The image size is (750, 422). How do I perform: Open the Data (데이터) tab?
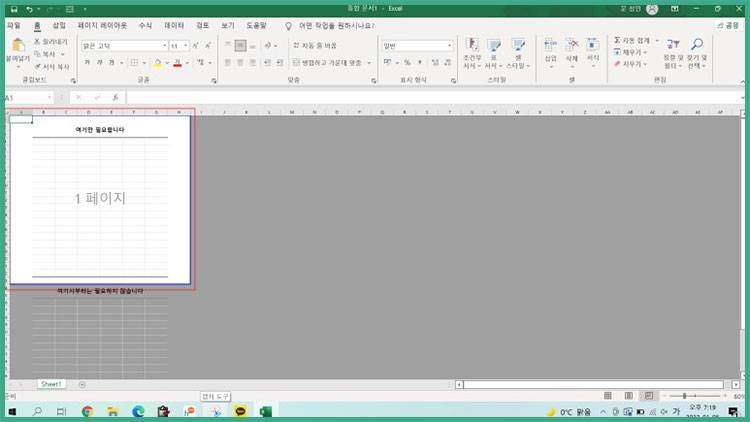click(174, 25)
